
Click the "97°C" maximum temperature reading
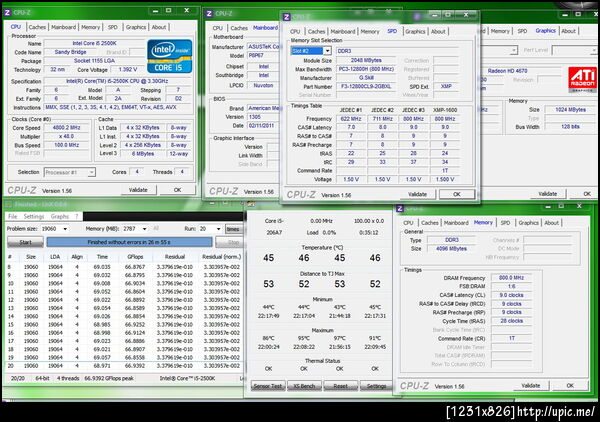(339, 338)
